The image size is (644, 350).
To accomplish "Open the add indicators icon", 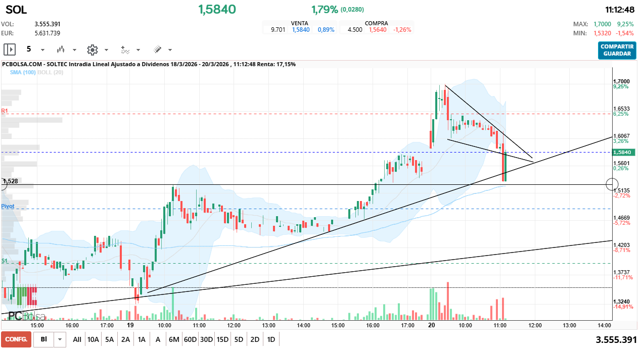I will click(125, 49).
